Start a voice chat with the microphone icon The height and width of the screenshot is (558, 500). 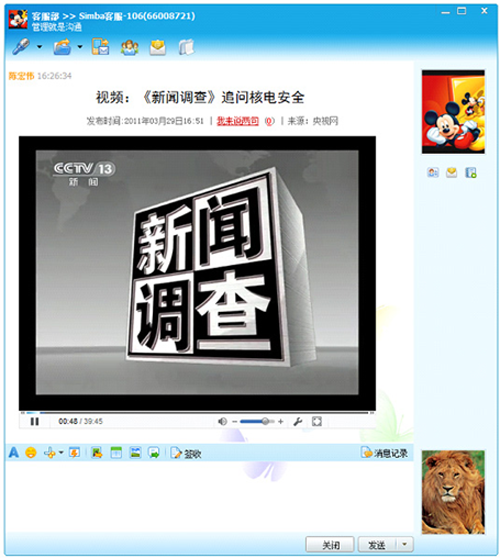(x=21, y=47)
